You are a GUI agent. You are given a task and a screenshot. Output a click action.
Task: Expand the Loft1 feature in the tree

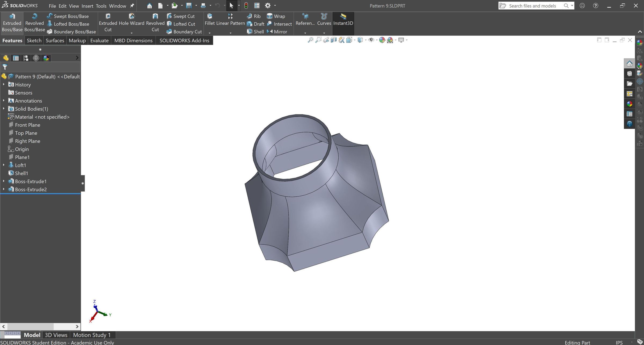[x=4, y=165]
